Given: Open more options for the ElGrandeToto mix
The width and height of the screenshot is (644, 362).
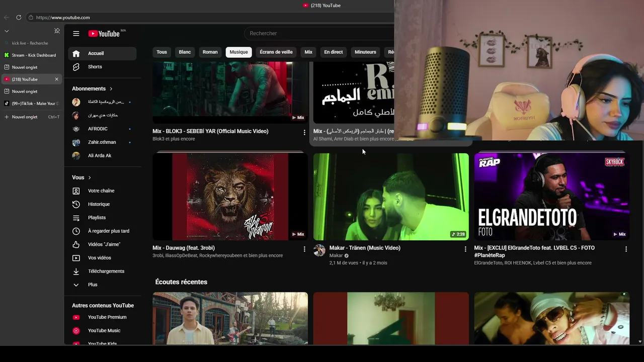Looking at the screenshot, I should (x=626, y=249).
